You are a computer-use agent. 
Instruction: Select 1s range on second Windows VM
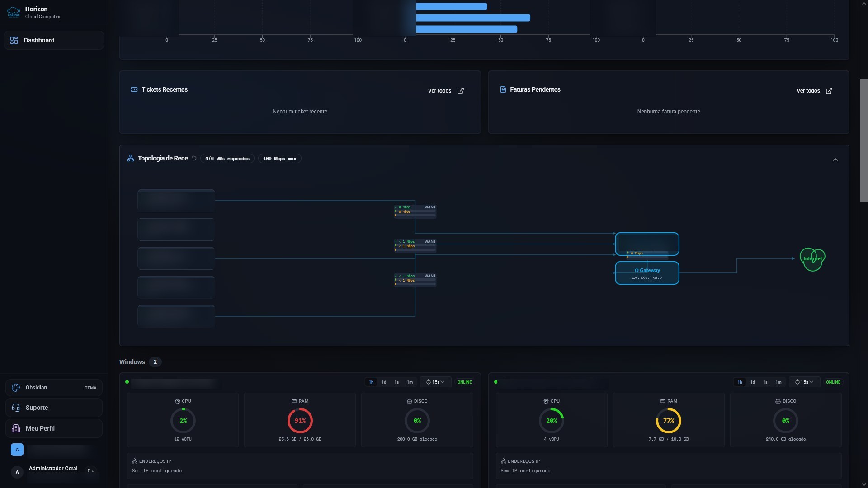765,382
